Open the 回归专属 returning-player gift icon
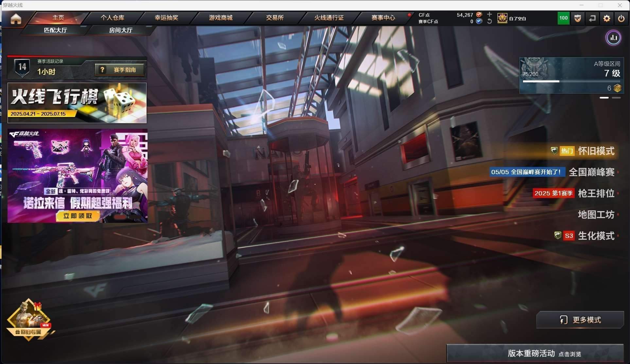The height and width of the screenshot is (364, 630). point(29,320)
